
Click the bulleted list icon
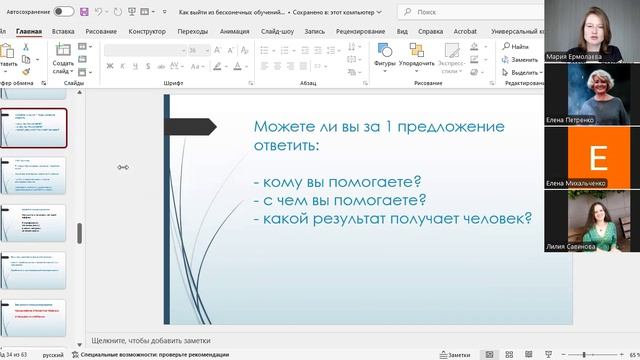click(x=264, y=51)
